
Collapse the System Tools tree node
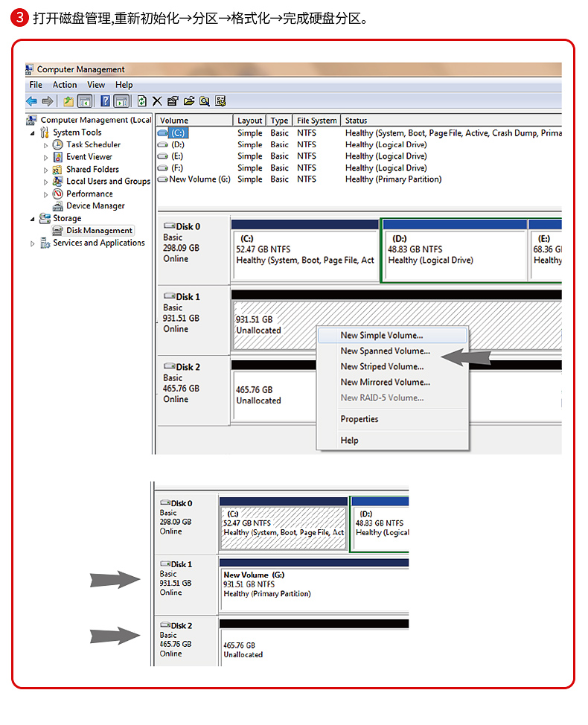[32, 133]
